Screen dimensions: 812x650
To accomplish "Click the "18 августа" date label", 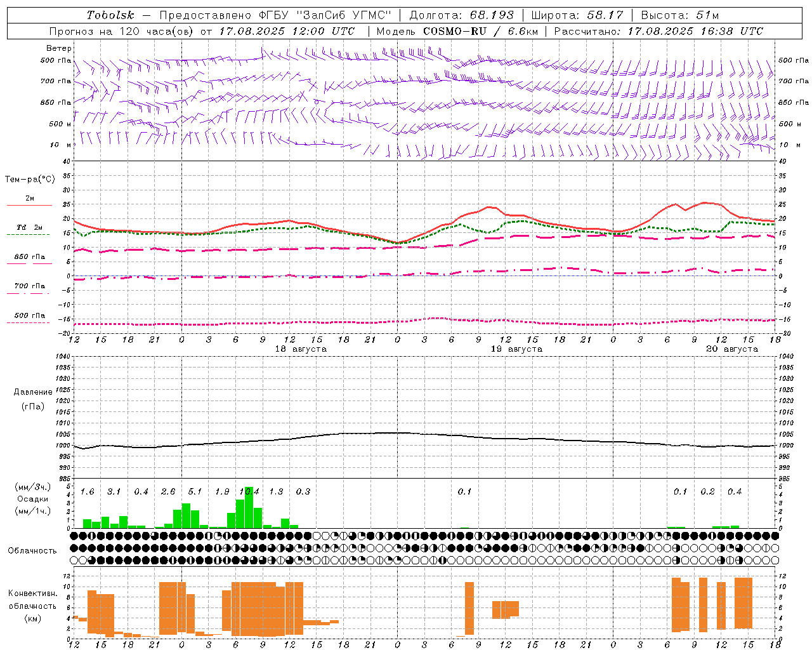I will tap(301, 349).
